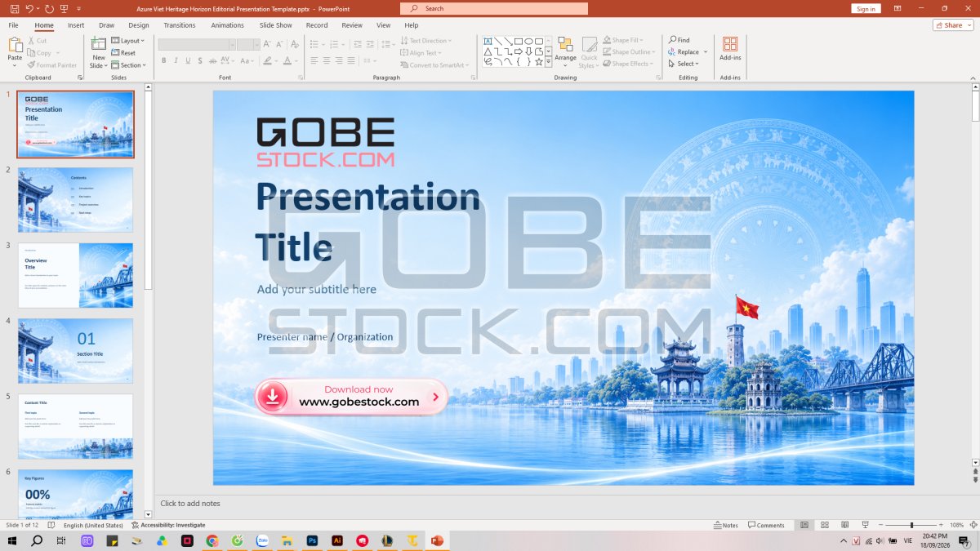Click the zoom slider handle

pos(911,525)
